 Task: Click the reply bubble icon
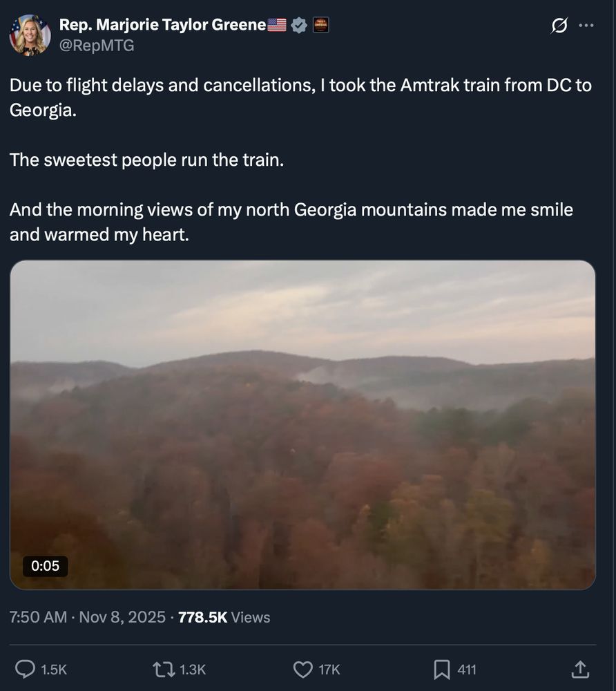26,669
